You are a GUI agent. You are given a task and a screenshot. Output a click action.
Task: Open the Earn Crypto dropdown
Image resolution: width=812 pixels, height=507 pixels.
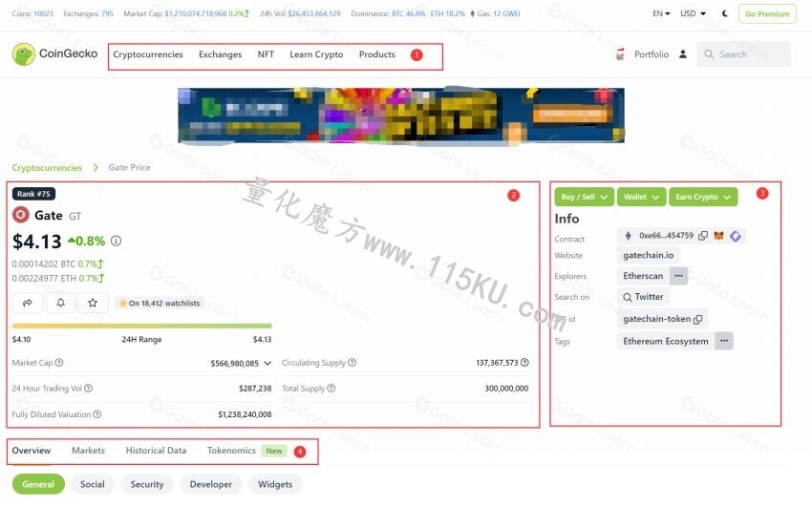point(703,197)
